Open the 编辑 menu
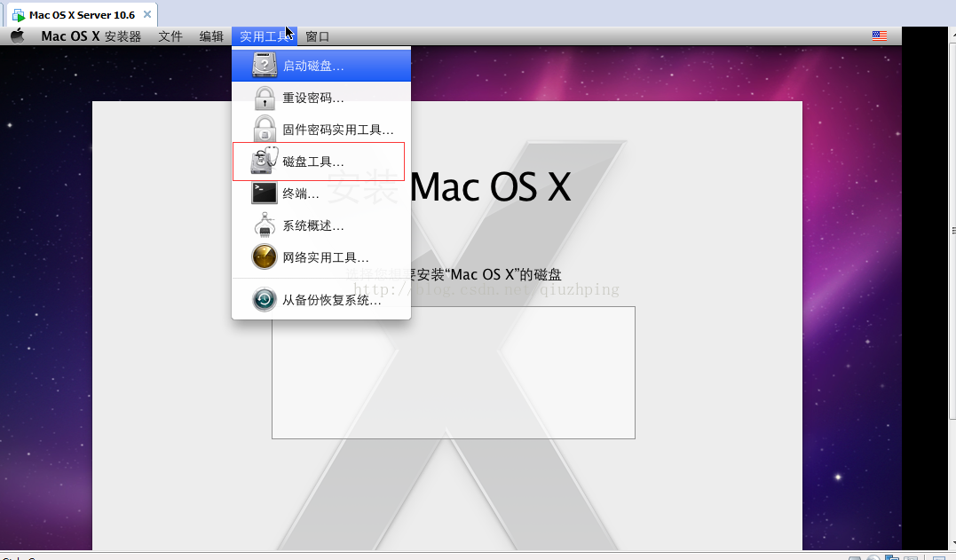 tap(211, 36)
